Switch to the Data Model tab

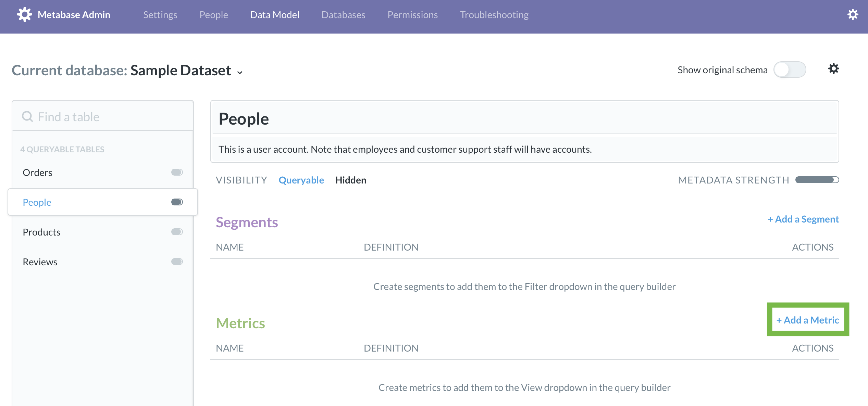click(275, 15)
